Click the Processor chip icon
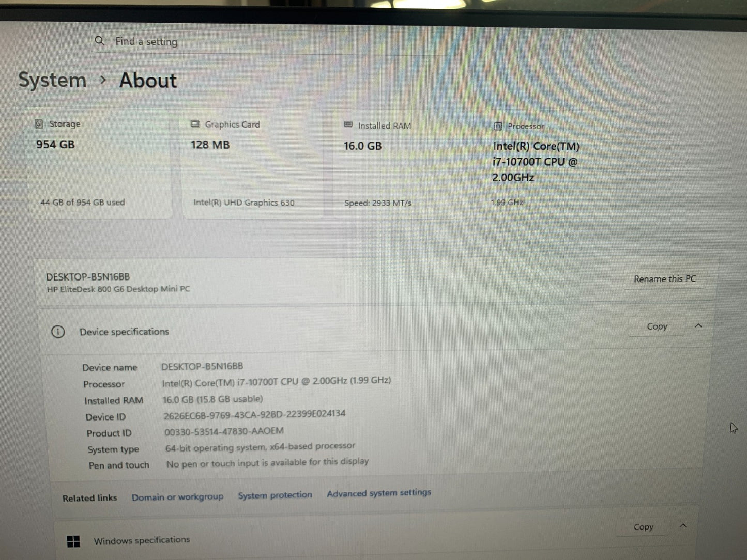 tap(498, 126)
